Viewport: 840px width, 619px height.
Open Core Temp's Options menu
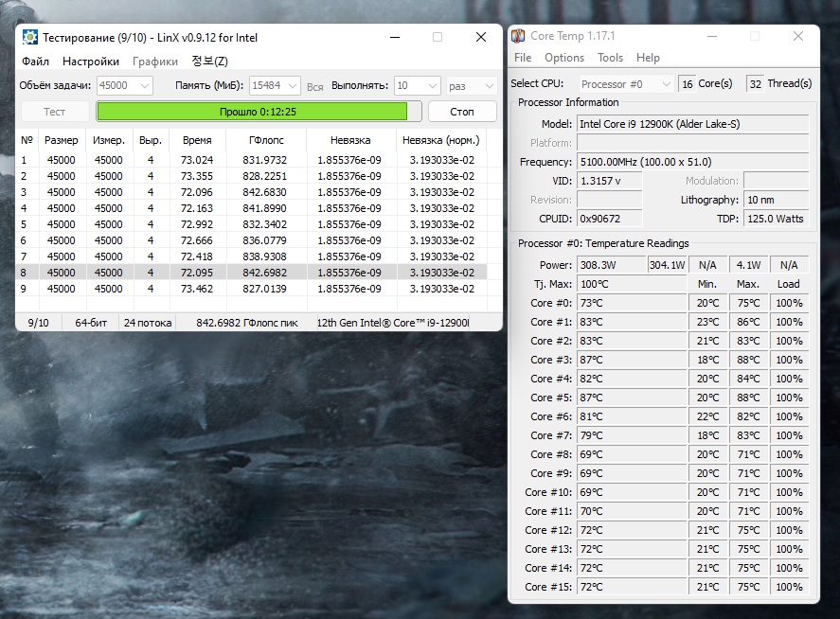(x=563, y=58)
